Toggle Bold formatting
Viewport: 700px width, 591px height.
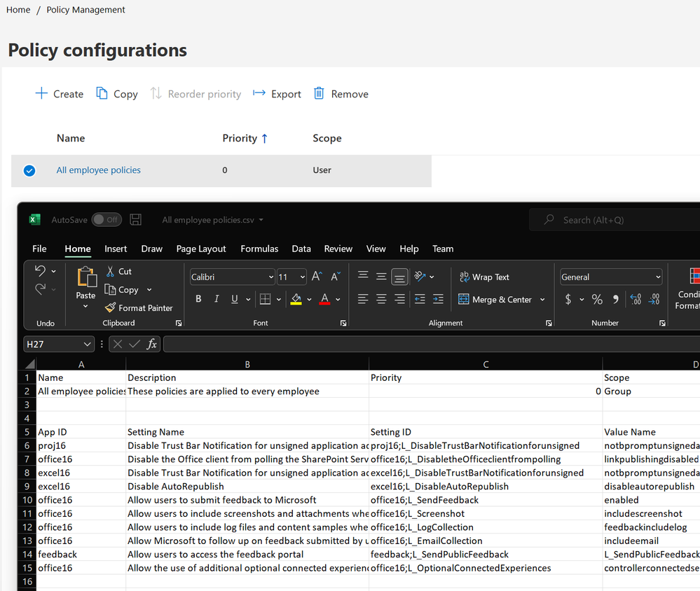click(198, 299)
